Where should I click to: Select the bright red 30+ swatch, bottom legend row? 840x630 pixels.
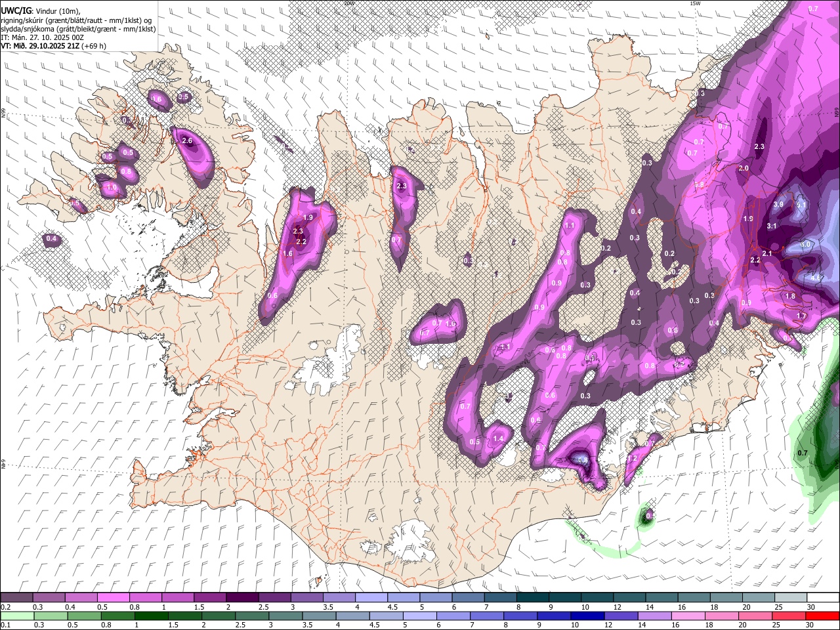(x=822, y=616)
